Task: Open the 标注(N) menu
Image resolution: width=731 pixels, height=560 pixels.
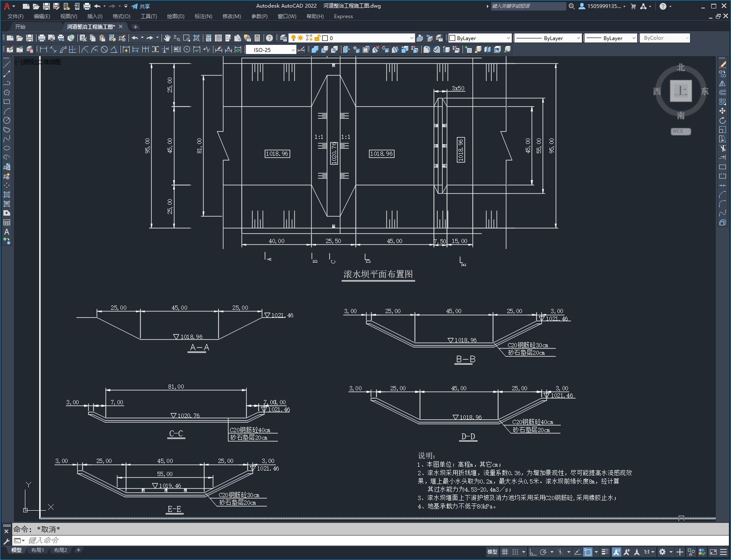Action: (x=203, y=16)
